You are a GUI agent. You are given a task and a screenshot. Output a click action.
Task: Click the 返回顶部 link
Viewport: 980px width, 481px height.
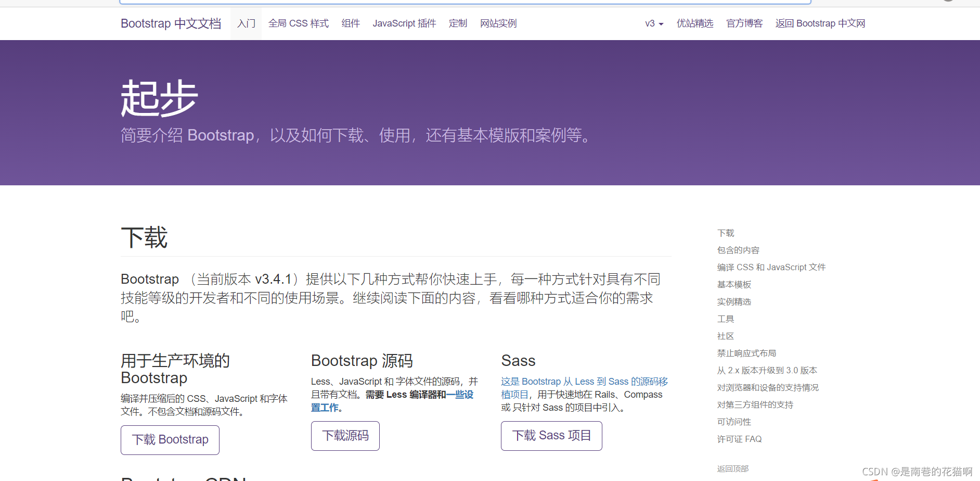(733, 469)
